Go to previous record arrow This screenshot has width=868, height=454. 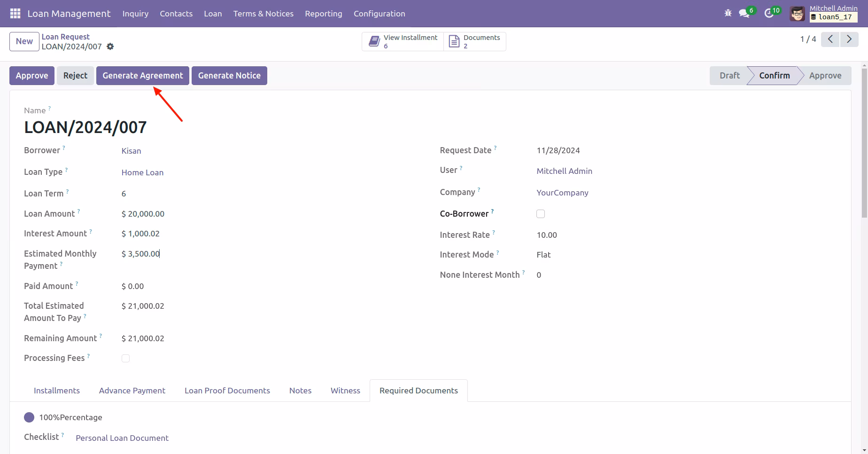pyautogui.click(x=830, y=39)
